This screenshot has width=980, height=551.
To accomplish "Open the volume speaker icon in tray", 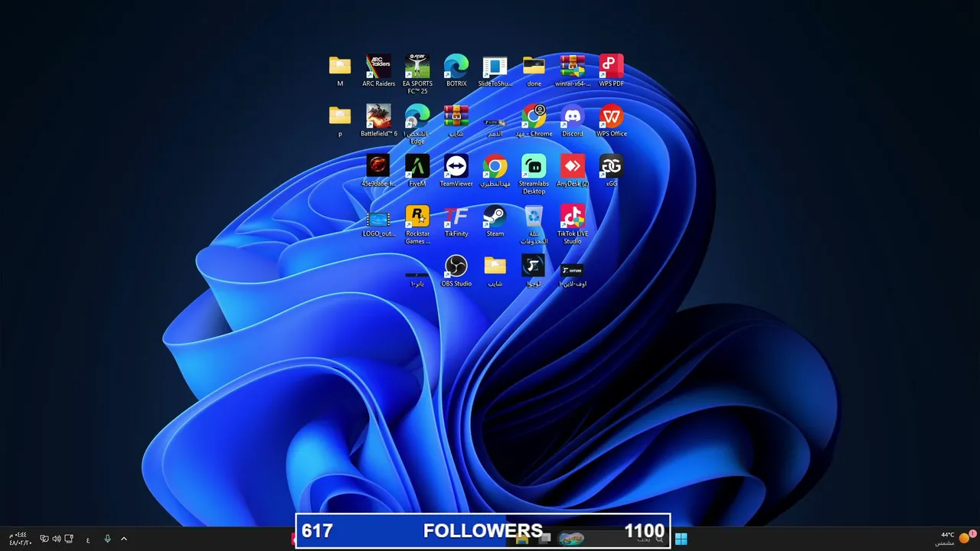I will [x=57, y=539].
